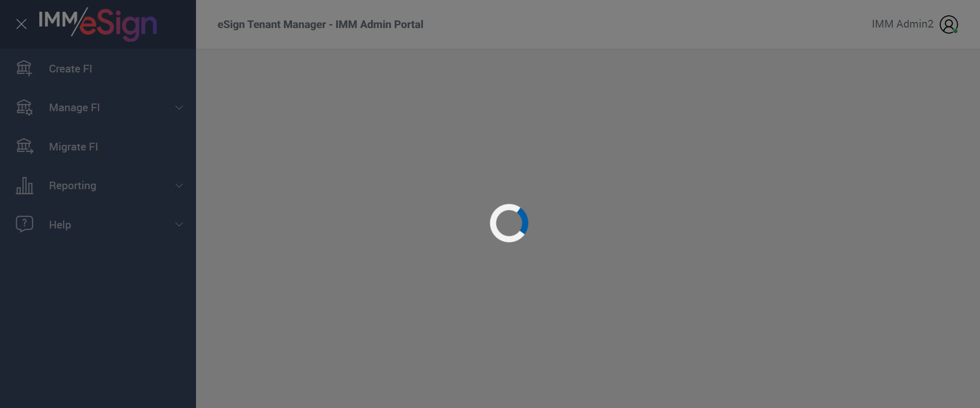Click the eSign Tenant Manager page title
Image resolution: width=980 pixels, height=408 pixels.
tap(320, 24)
